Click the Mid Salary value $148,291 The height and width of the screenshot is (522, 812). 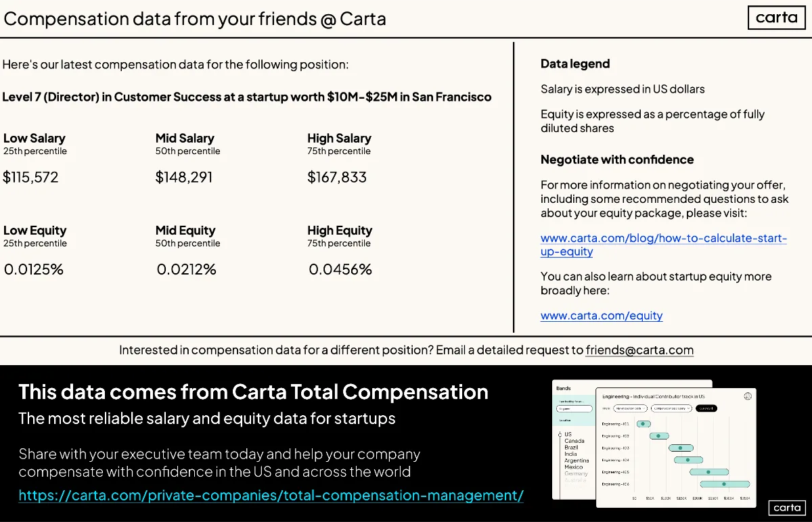[x=184, y=177]
